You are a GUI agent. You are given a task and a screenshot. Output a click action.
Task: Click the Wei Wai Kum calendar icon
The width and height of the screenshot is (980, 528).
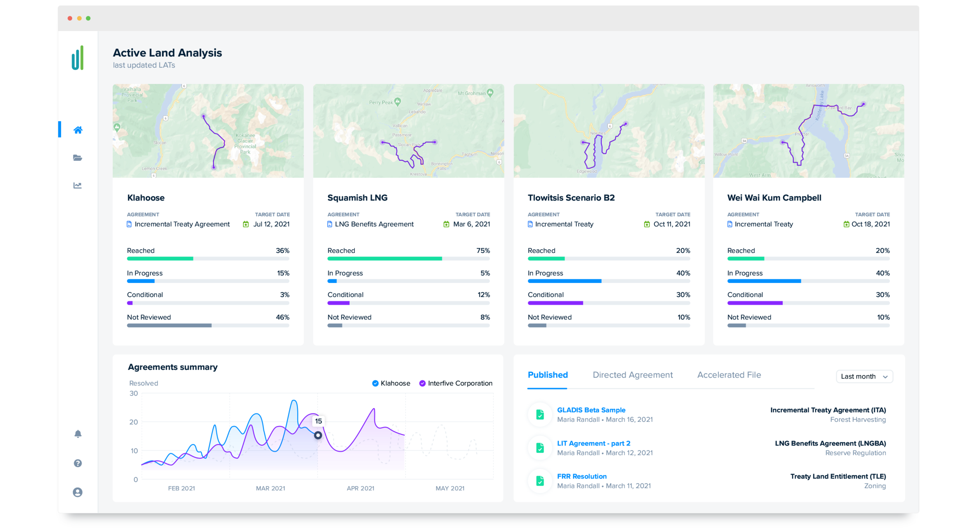846,224
